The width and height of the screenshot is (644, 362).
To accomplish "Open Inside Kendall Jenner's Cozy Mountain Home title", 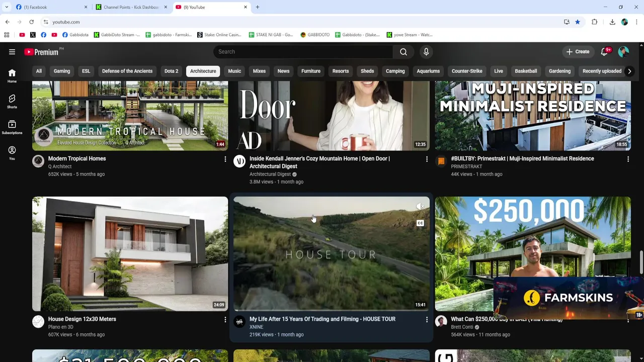I will [319, 162].
